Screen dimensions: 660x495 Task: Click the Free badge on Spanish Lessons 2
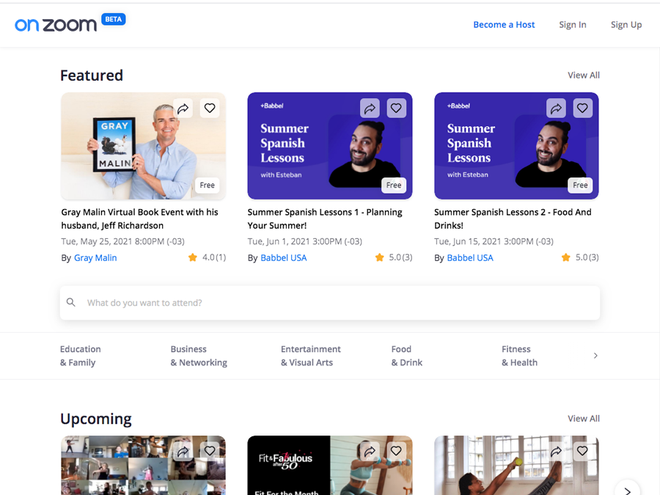(580, 185)
